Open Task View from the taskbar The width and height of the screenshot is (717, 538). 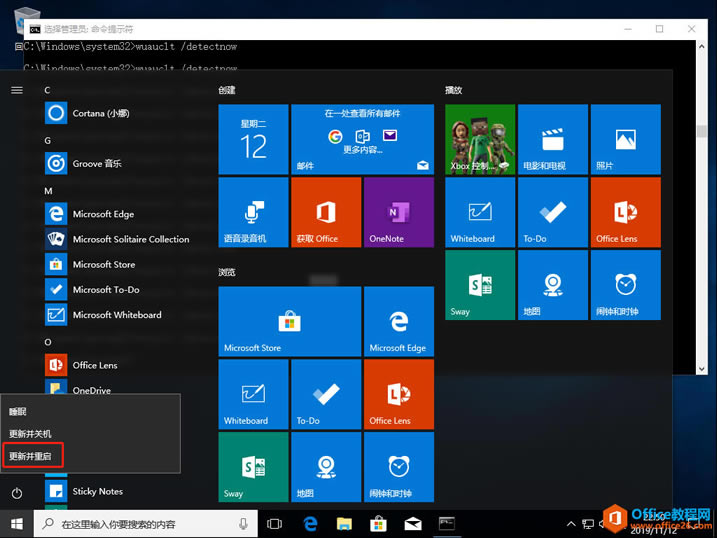tap(274, 524)
